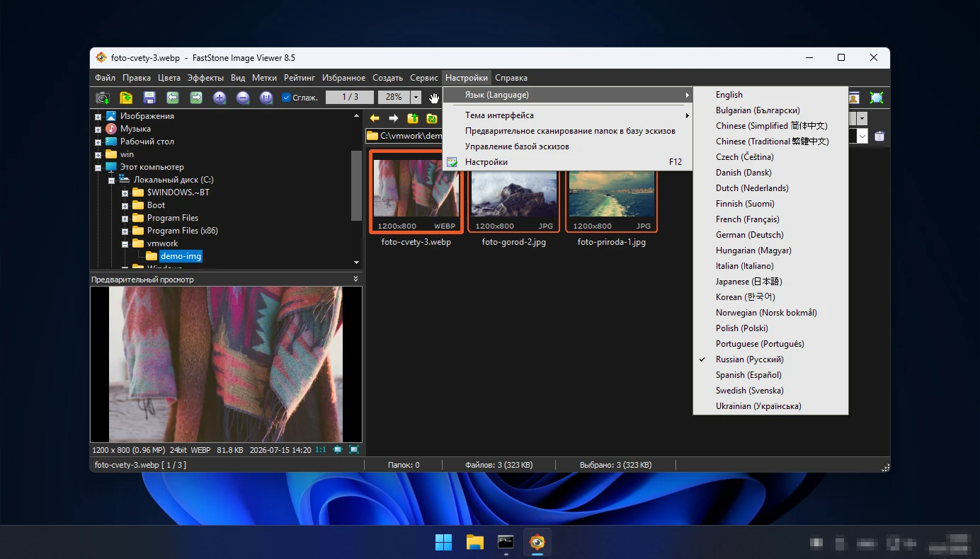980x559 pixels.
Task: Go to next image with green right arrow
Action: [x=196, y=98]
